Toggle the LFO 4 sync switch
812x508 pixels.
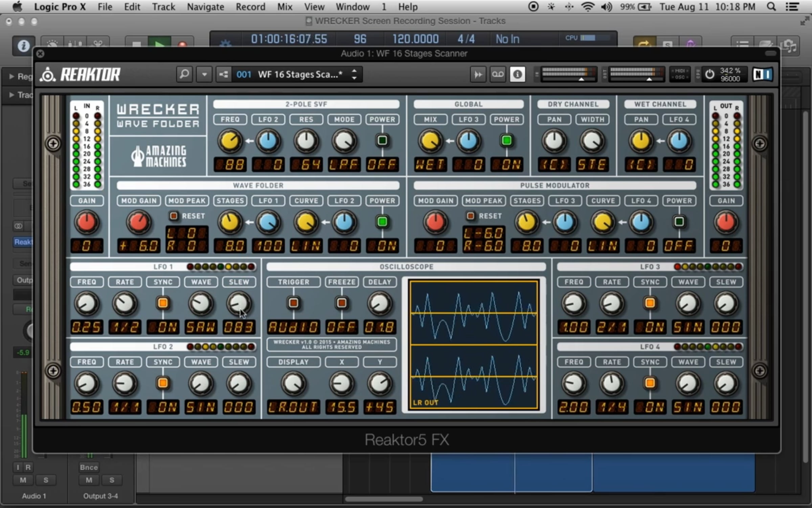pos(650,383)
